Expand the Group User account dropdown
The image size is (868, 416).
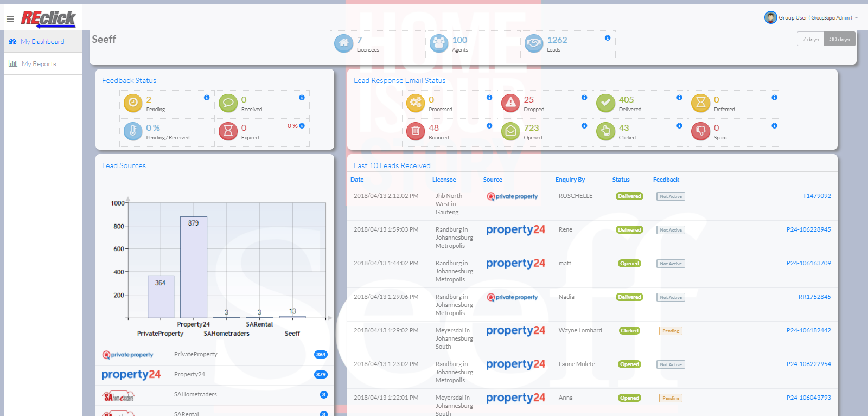[x=812, y=18]
